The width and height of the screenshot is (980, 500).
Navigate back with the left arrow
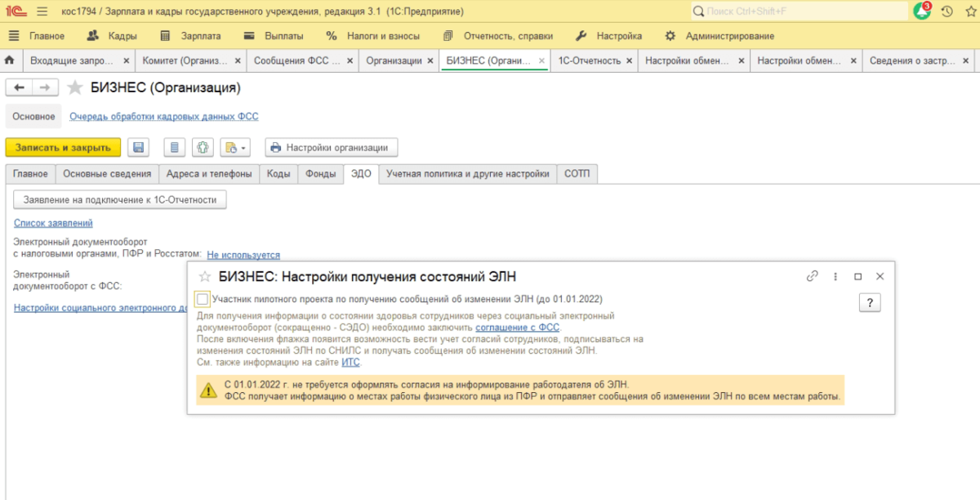click(19, 87)
